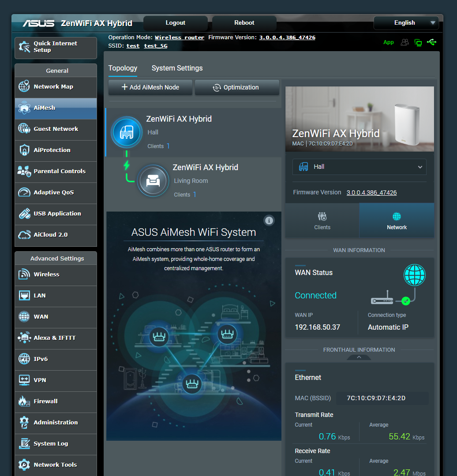
Task: Collapse the Fronthaul Information section
Action: (359, 357)
